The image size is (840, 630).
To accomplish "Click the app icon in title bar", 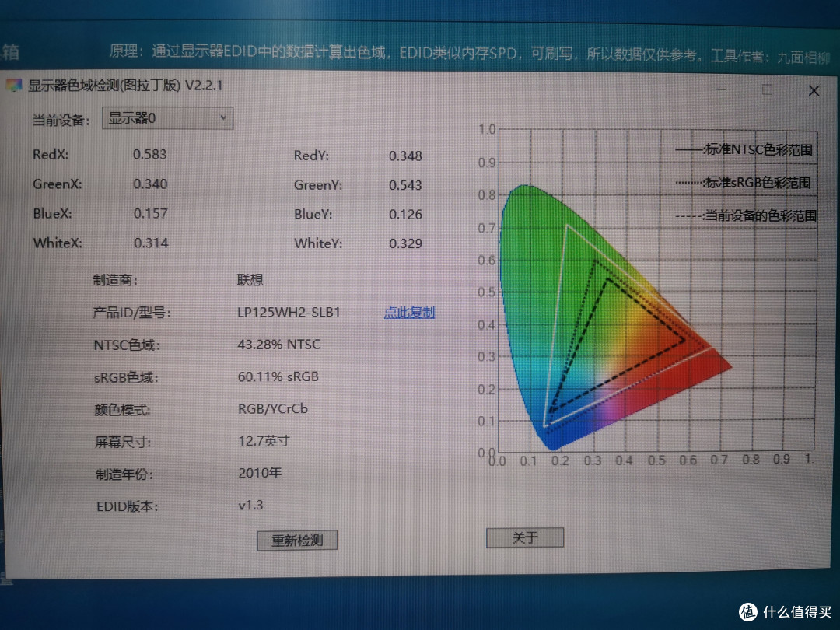I will coord(14,86).
